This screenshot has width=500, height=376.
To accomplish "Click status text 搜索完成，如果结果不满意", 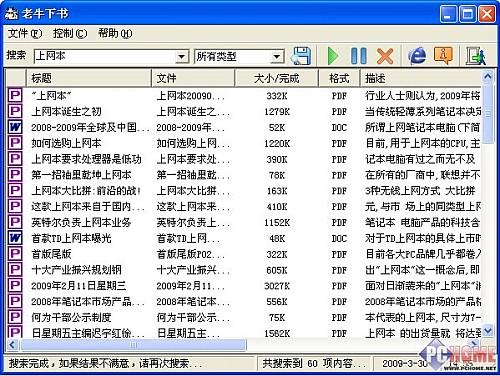I will 105,363.
